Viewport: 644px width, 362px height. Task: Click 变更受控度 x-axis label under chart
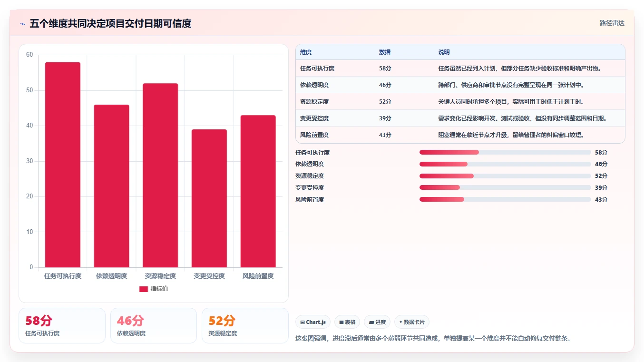point(209,276)
